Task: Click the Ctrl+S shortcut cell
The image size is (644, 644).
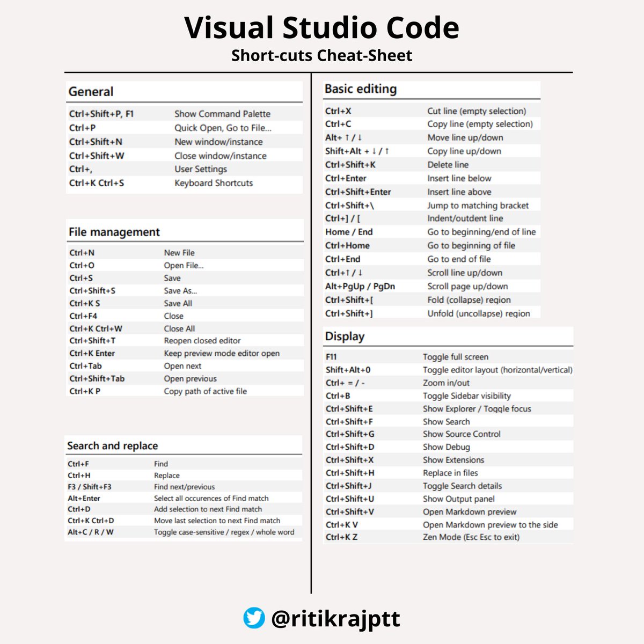Action: (x=81, y=278)
